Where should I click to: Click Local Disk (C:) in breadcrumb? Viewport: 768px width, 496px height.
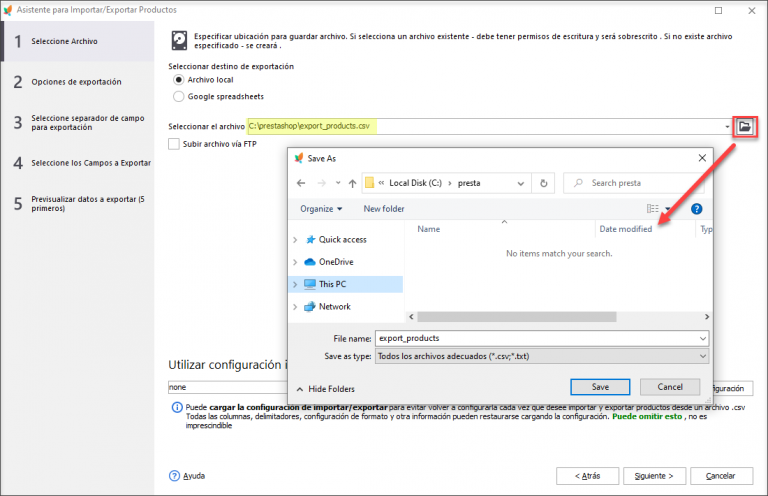tap(415, 183)
